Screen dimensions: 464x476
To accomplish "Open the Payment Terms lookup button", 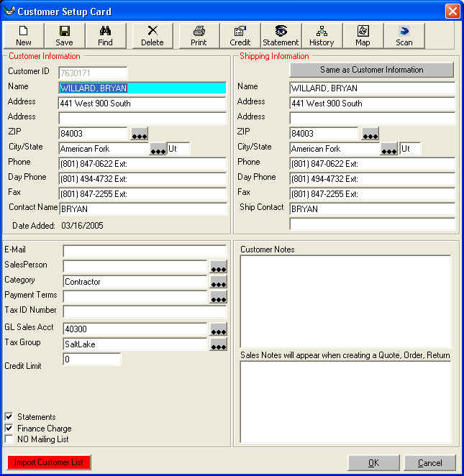I will pyautogui.click(x=219, y=297).
